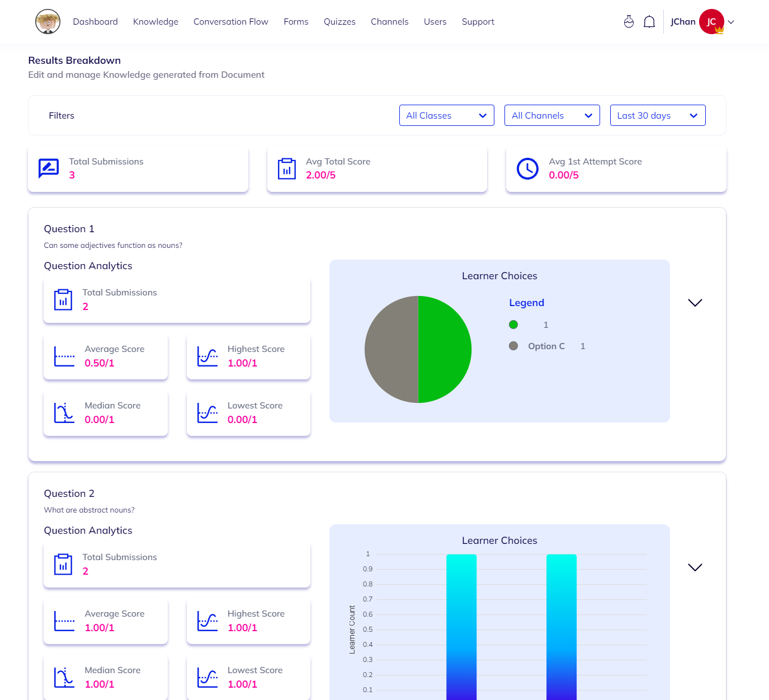
Task: Click Question 1 Average Score chart icon
Action: tap(64, 356)
